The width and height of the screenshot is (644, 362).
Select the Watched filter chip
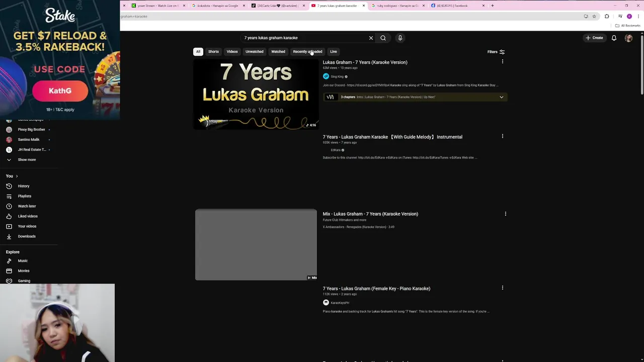point(278,51)
